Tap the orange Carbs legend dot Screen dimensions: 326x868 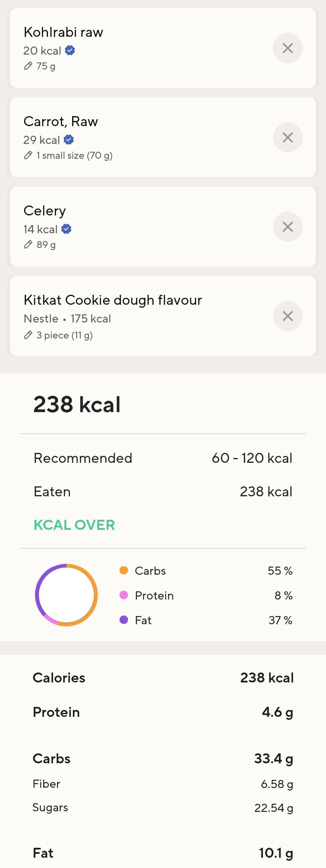(124, 571)
